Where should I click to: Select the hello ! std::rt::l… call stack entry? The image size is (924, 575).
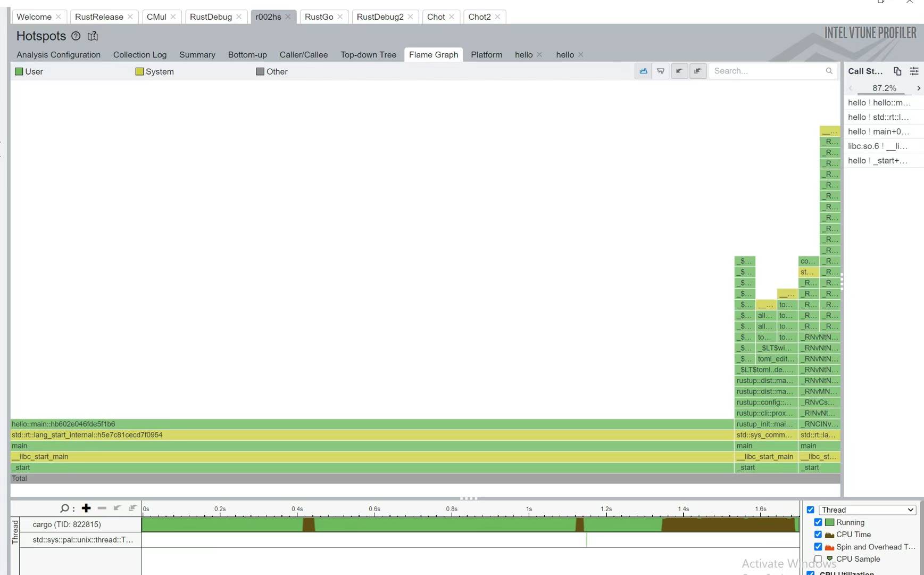tap(884, 117)
